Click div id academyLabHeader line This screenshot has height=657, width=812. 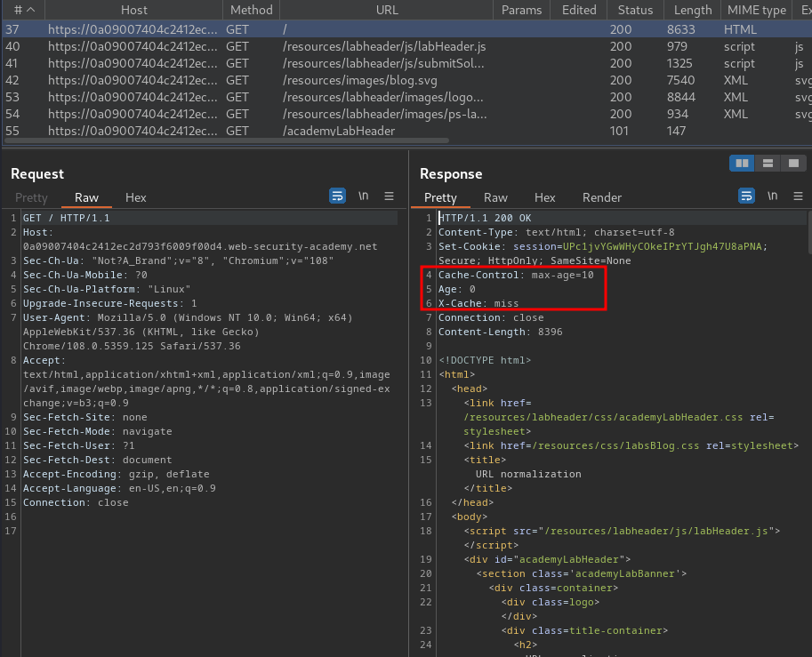547,559
